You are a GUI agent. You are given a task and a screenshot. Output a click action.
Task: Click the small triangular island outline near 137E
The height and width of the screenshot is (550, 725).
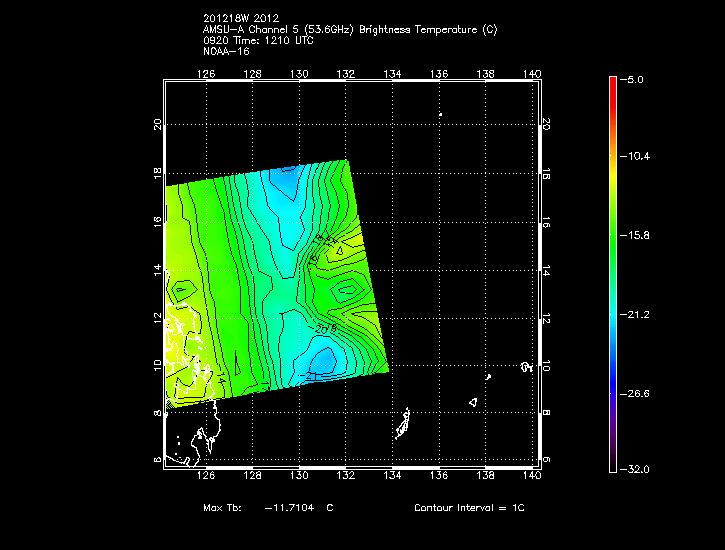coord(473,402)
